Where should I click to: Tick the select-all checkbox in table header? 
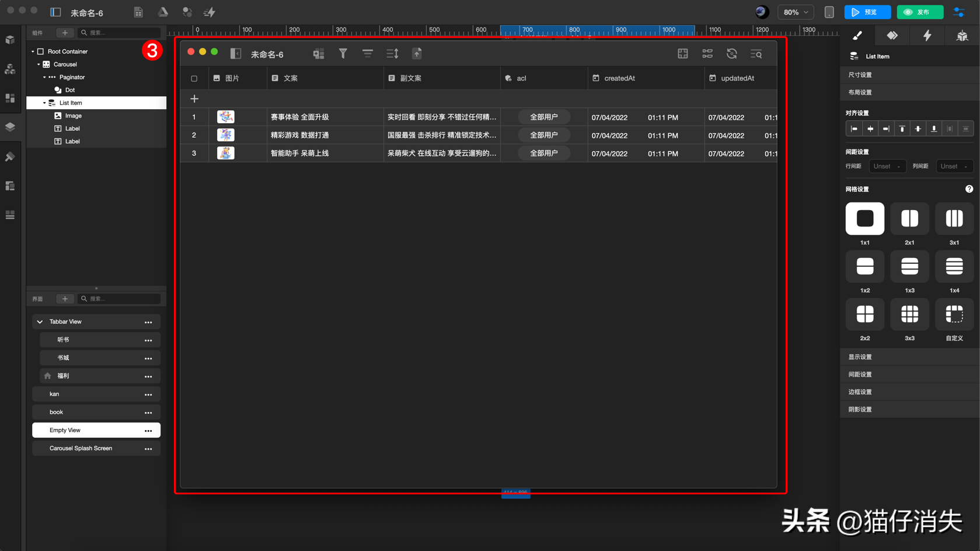[x=194, y=78]
